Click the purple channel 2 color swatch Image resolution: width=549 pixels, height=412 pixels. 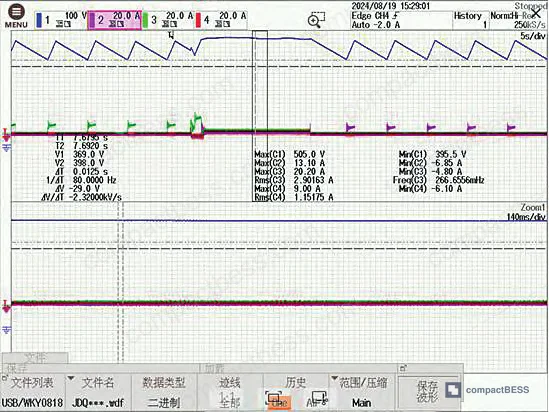point(91,20)
